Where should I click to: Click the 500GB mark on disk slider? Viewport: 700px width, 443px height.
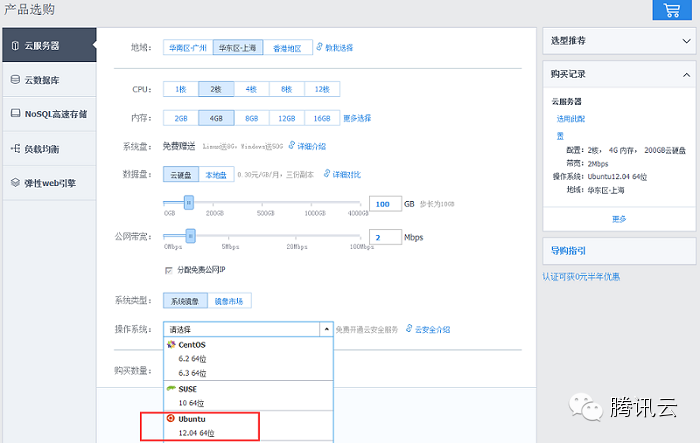click(266, 213)
